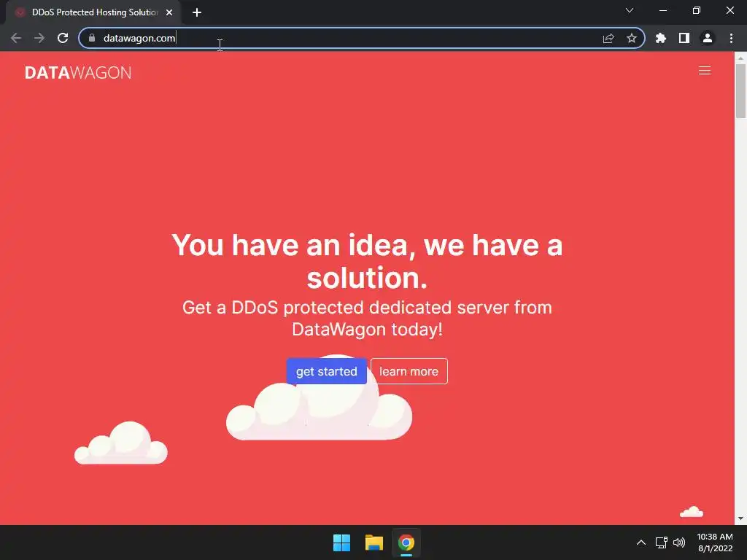Minimize the Chrome window
This screenshot has height=560, width=747.
tap(662, 10)
